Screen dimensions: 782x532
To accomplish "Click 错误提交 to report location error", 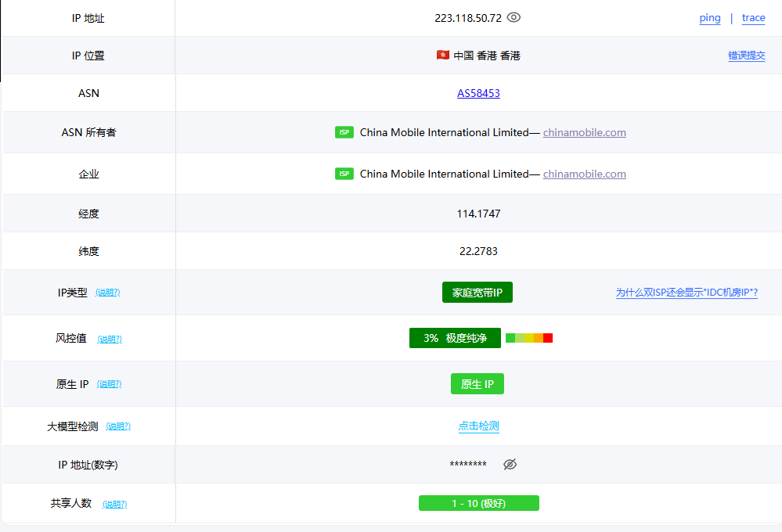I will [746, 56].
